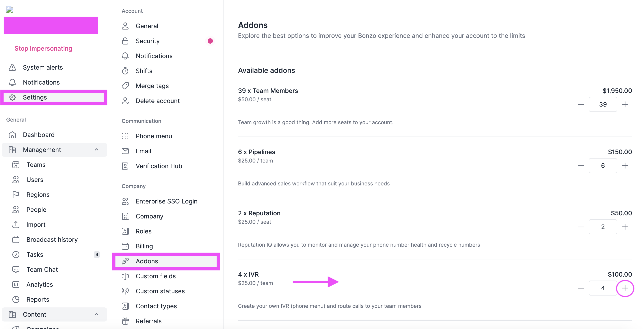Image resolution: width=644 pixels, height=329 pixels.
Task: Select the Billing card icon
Action: click(125, 246)
